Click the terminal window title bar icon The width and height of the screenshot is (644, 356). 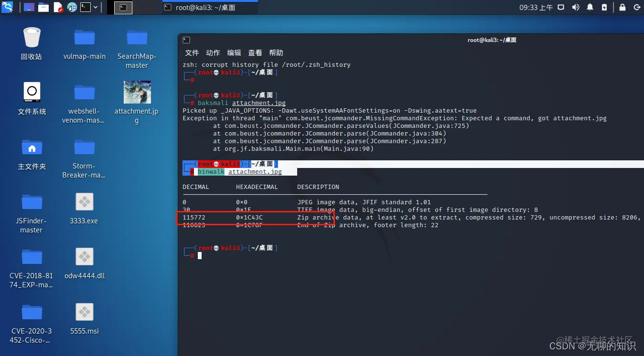tap(186, 40)
